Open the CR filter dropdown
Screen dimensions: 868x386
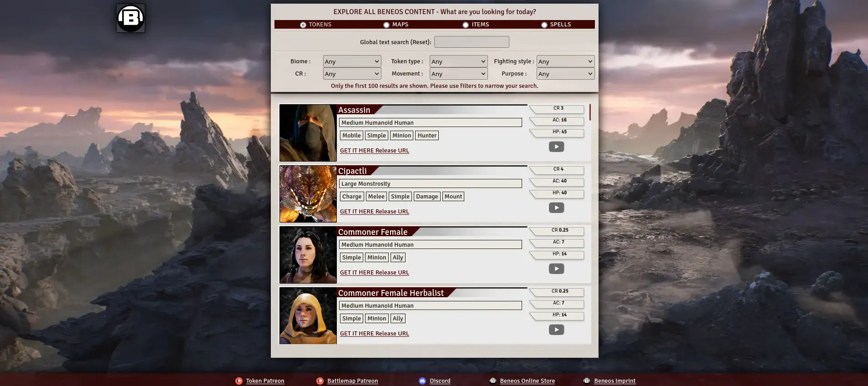(352, 74)
